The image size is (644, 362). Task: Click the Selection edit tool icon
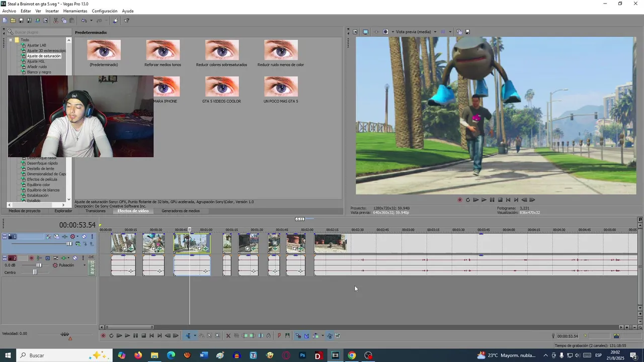point(209,336)
